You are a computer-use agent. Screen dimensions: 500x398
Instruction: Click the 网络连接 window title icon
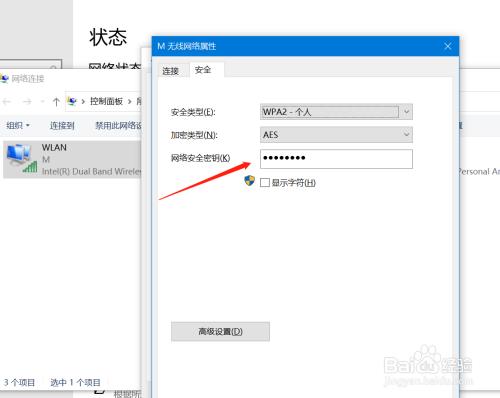(x=4, y=79)
